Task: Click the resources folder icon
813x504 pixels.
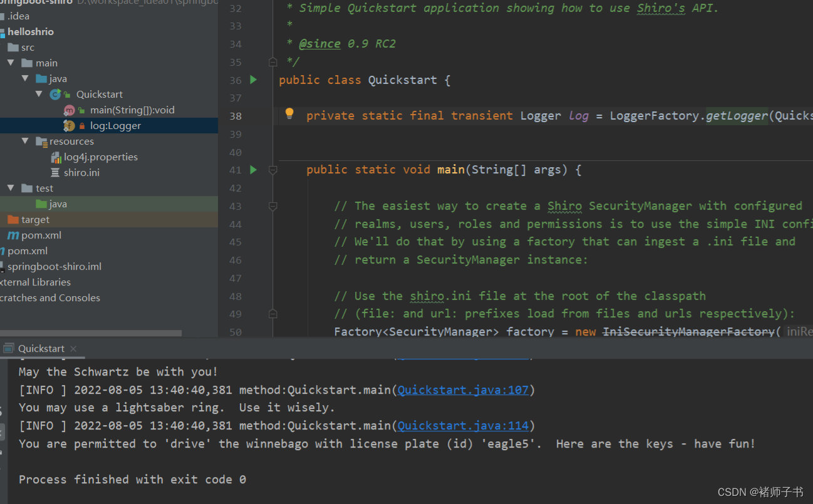Action: pos(42,141)
